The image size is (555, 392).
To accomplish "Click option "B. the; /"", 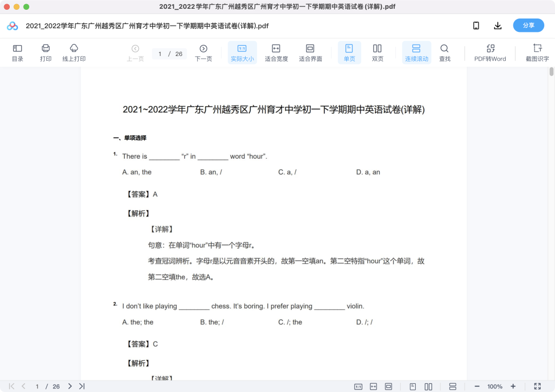I will [212, 322].
